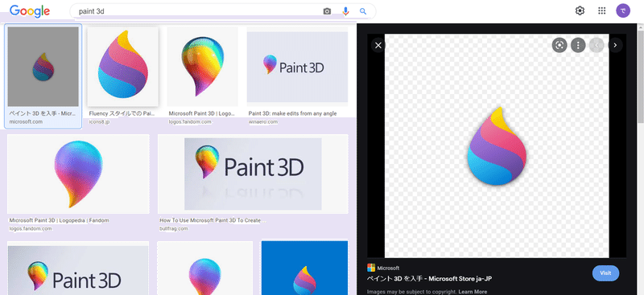The image size is (644, 295).
Task: Click the 'Paint 3D: make edits from any angle' caption
Action: pyautogui.click(x=292, y=113)
